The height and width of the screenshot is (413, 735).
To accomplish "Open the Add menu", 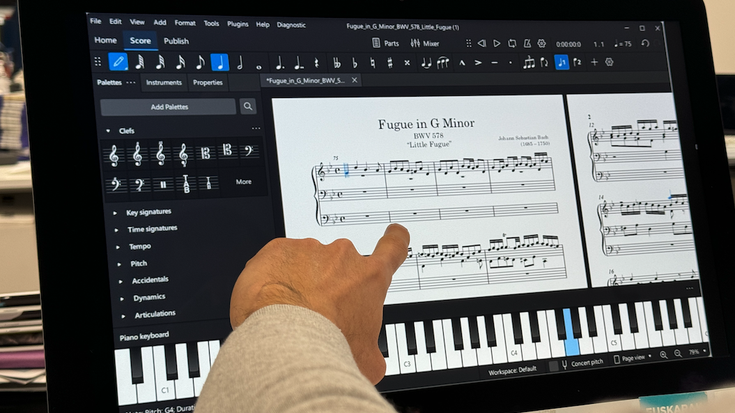I will coord(160,23).
